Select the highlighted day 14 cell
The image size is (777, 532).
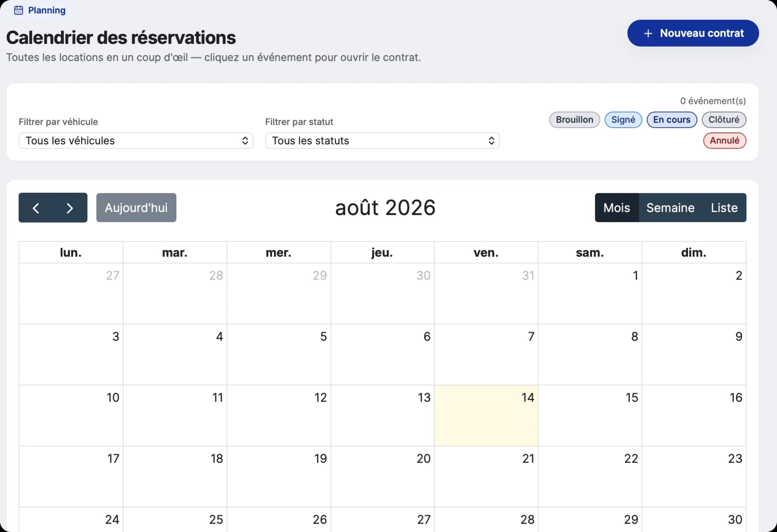pos(486,416)
